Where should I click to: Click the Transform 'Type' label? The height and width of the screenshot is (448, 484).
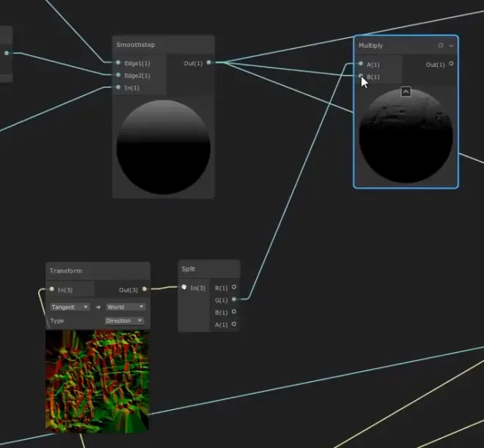point(57,321)
